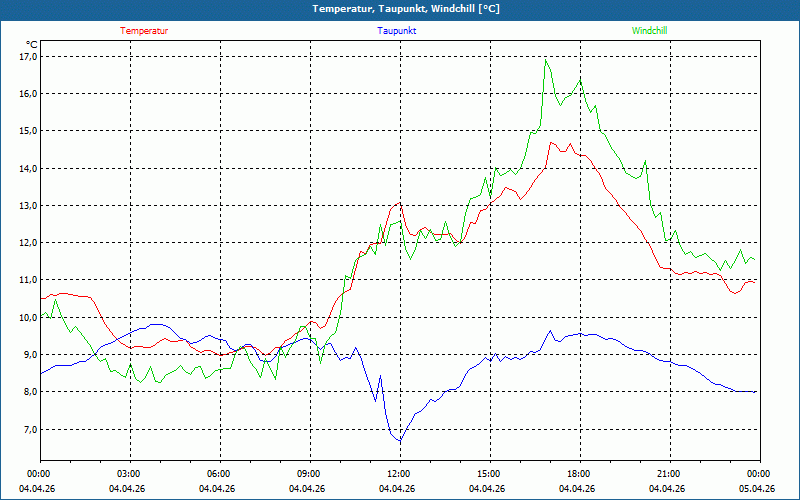Click the blue Taupunkt legend label

coord(397,31)
